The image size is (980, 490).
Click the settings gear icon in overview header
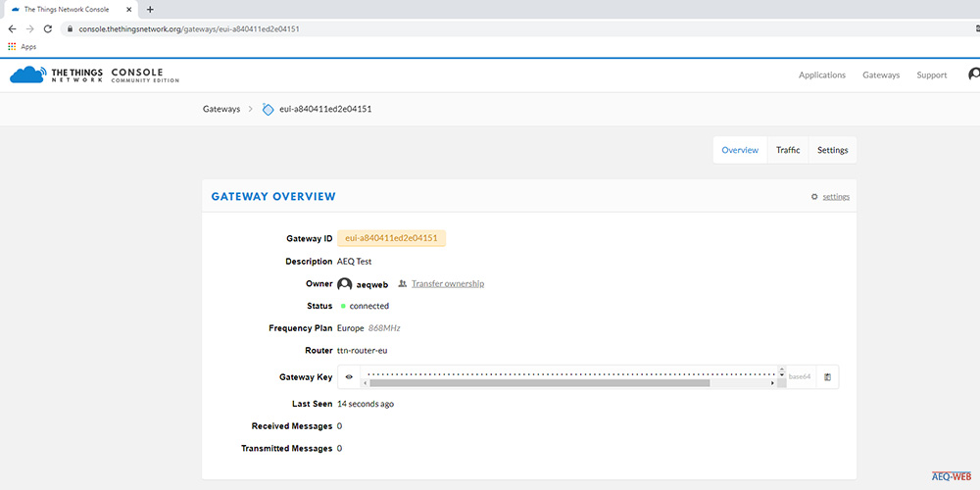pyautogui.click(x=814, y=196)
